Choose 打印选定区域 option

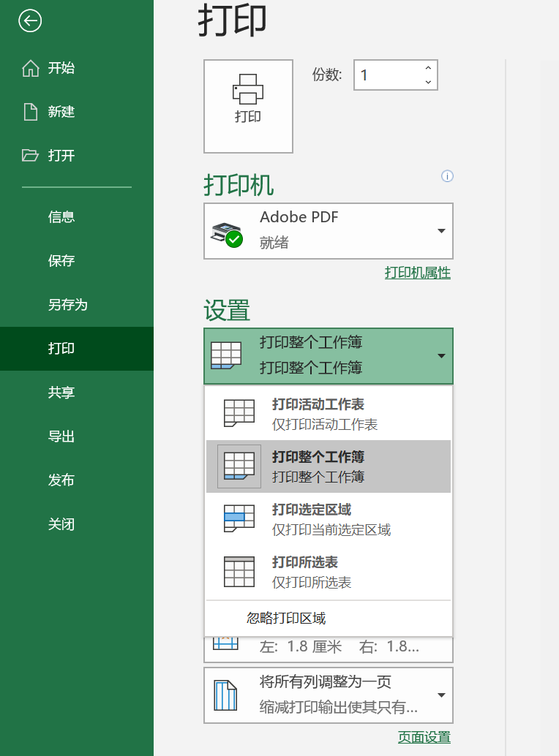pos(329,519)
